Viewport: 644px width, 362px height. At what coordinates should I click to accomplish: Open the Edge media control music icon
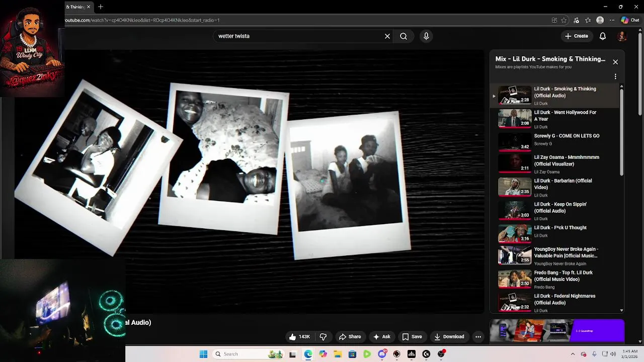pyautogui.click(x=577, y=20)
